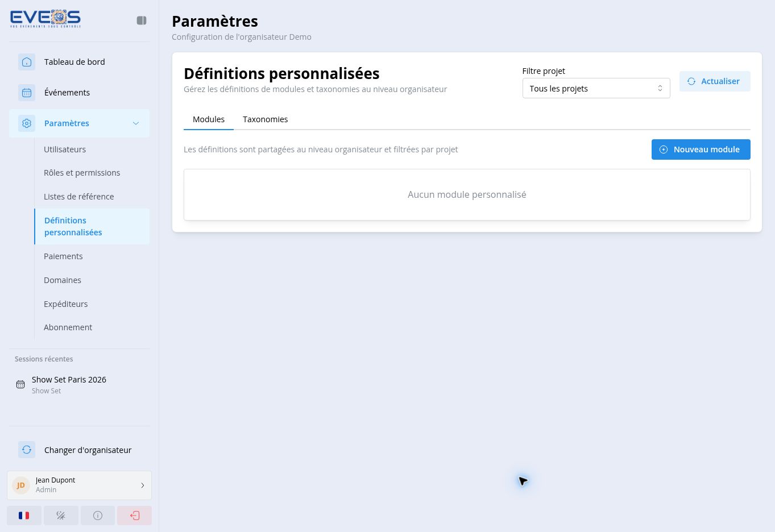Open the info icon in the sidebar footer

pyautogui.click(x=98, y=516)
